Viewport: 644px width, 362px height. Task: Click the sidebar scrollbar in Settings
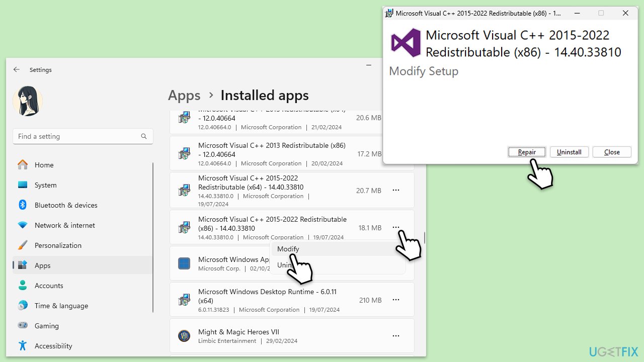click(153, 237)
